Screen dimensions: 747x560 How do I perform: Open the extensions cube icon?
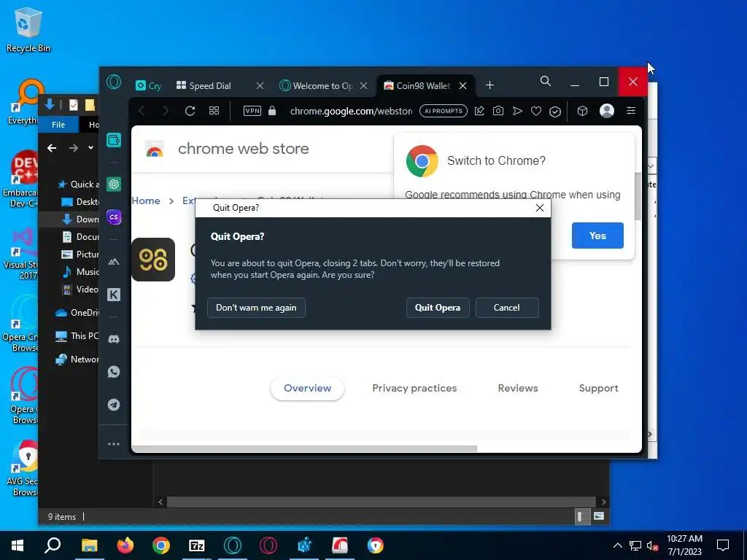click(582, 111)
